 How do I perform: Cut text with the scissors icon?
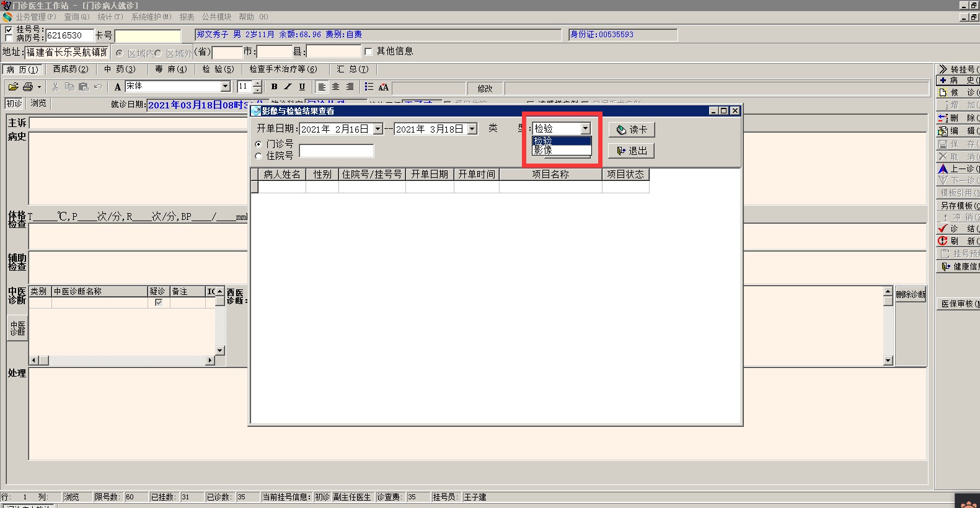pos(55,87)
